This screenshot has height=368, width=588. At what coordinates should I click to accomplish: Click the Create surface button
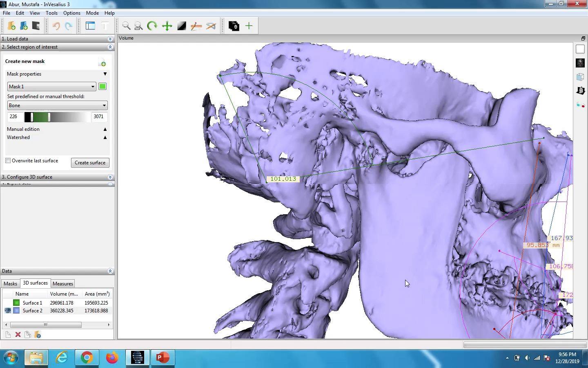point(90,163)
